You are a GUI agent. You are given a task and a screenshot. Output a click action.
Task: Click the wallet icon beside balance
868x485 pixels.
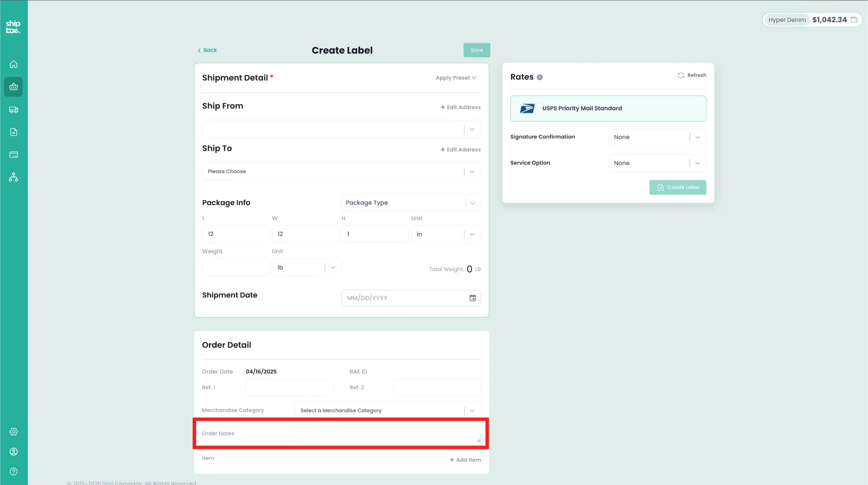854,20
